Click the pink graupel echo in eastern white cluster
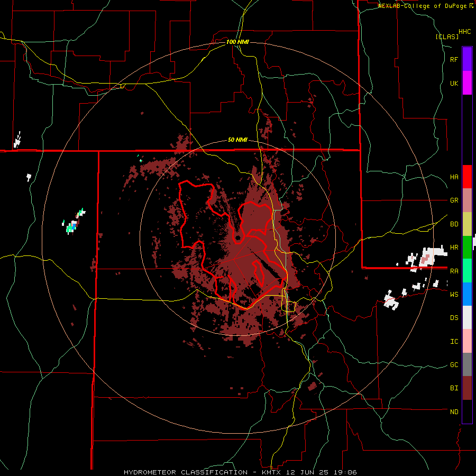 (425, 259)
